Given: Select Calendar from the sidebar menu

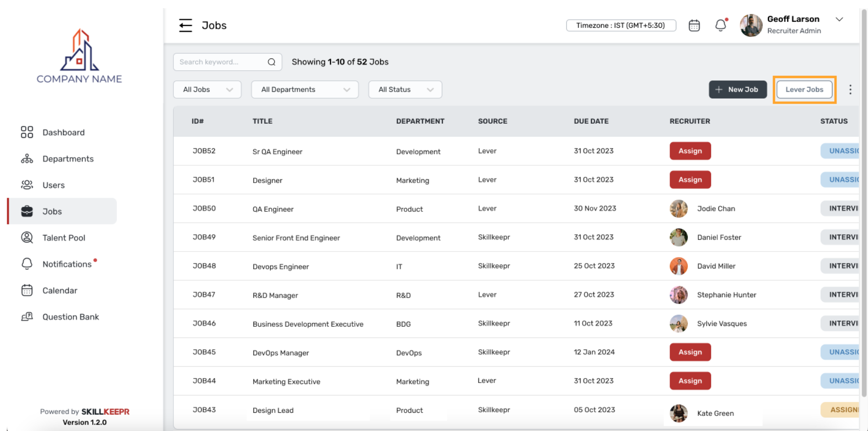Looking at the screenshot, I should pos(59,290).
